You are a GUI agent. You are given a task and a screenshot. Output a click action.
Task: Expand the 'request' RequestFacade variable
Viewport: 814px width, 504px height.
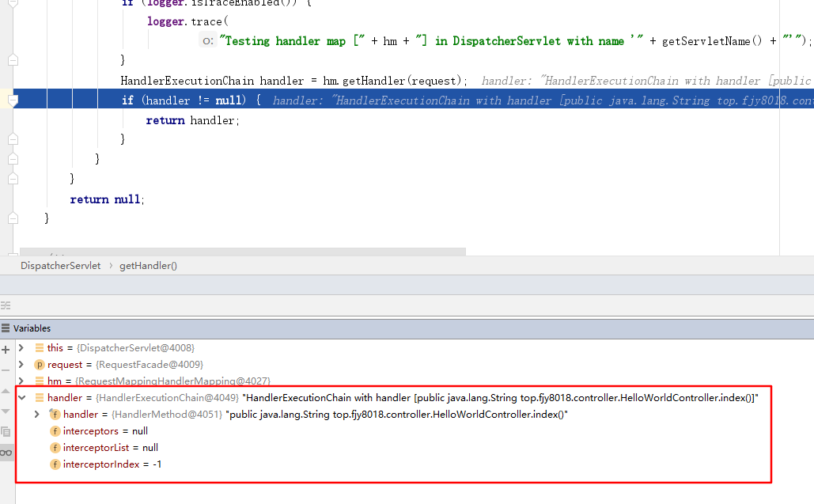(21, 365)
